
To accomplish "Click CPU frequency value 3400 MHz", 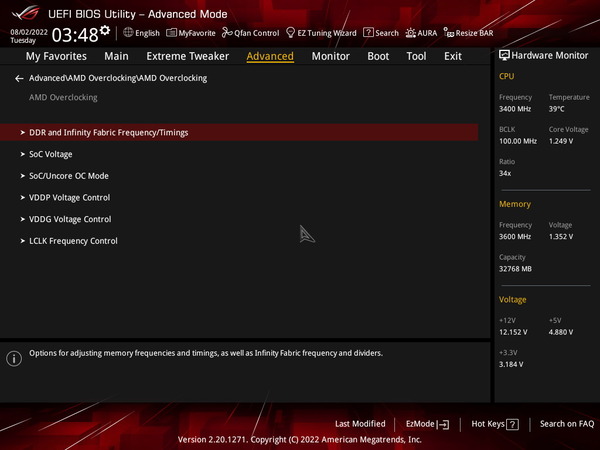I will [x=515, y=109].
